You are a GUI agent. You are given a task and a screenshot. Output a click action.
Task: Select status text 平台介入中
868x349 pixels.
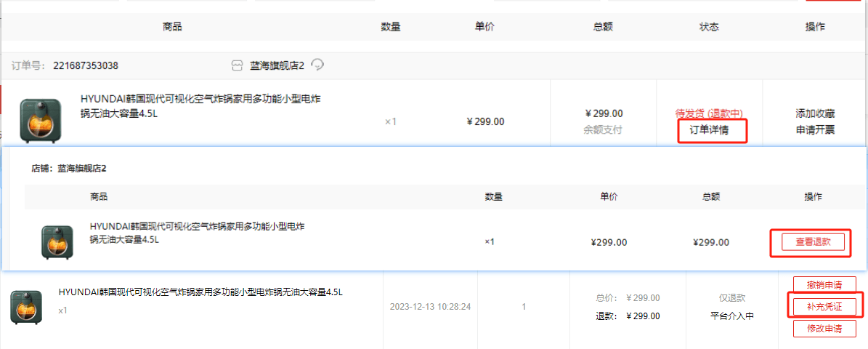[732, 316]
